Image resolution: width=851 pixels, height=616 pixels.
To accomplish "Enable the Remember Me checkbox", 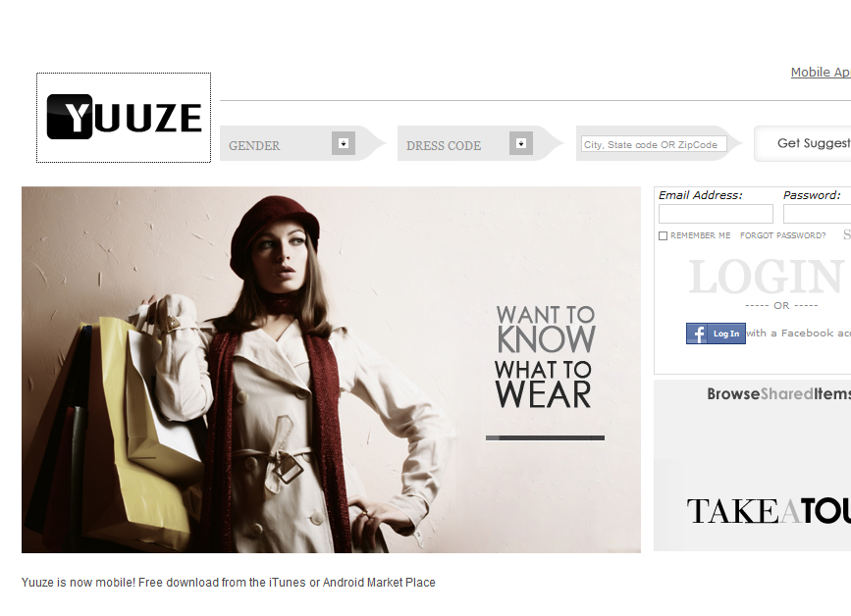I will pyautogui.click(x=663, y=235).
